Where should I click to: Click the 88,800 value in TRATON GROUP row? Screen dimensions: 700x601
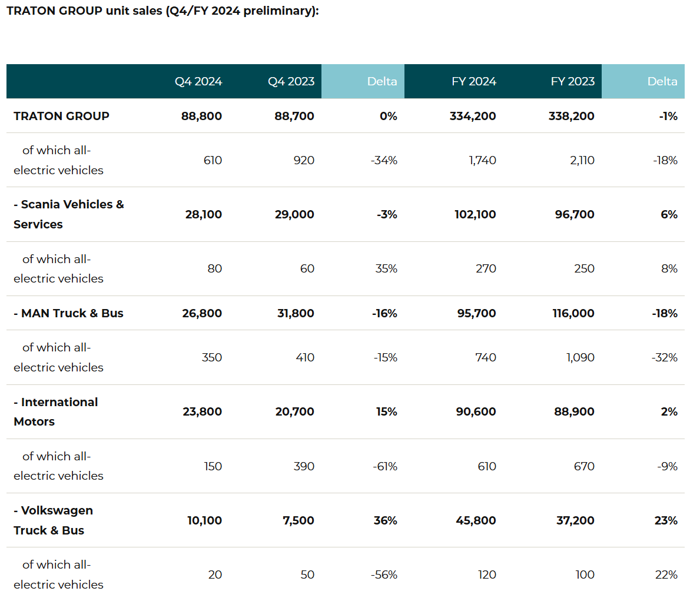tap(201, 116)
